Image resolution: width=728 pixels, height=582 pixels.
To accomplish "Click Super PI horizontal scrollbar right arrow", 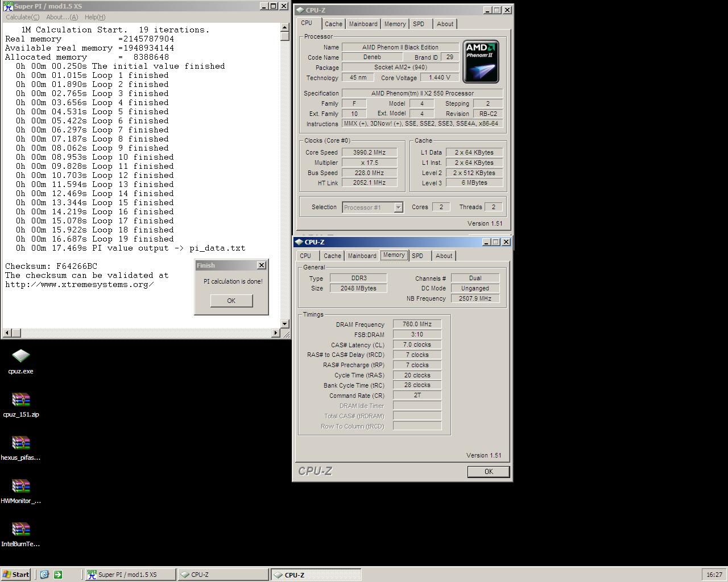I will coord(276,333).
